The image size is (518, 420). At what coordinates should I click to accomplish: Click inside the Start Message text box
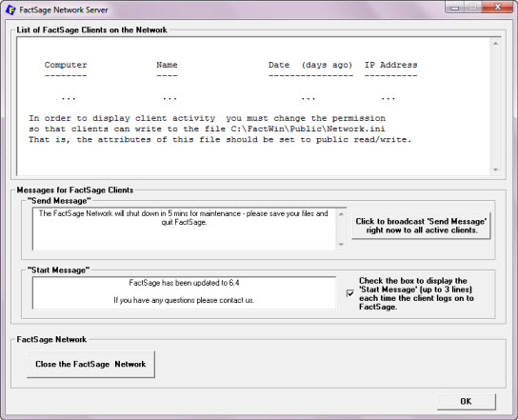[x=184, y=292]
